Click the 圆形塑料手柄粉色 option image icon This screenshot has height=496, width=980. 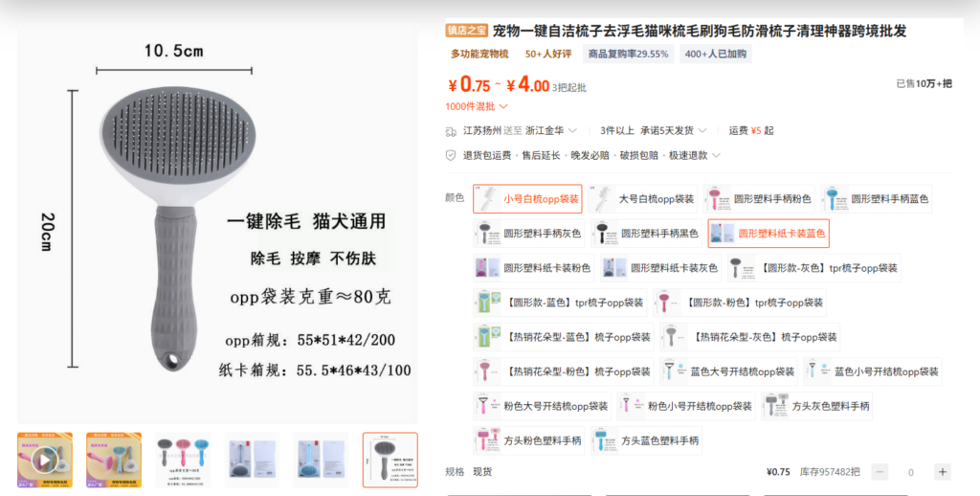point(715,199)
